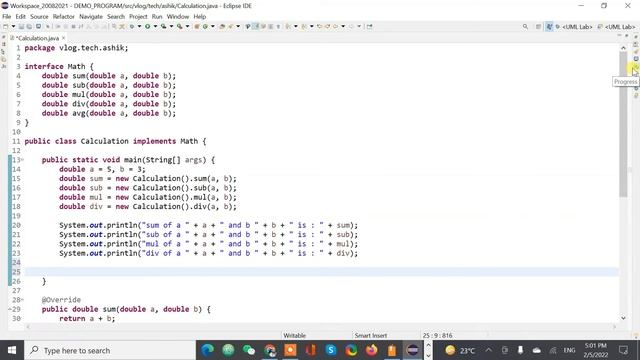The width and height of the screenshot is (640, 360).
Task: Open the New dropdown arrow in toolbar
Action: 13,27
